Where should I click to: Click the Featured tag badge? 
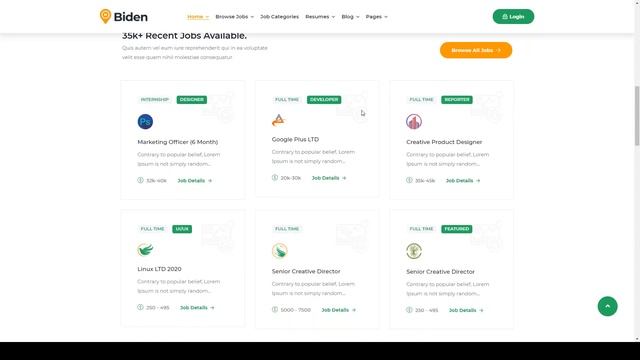[457, 229]
